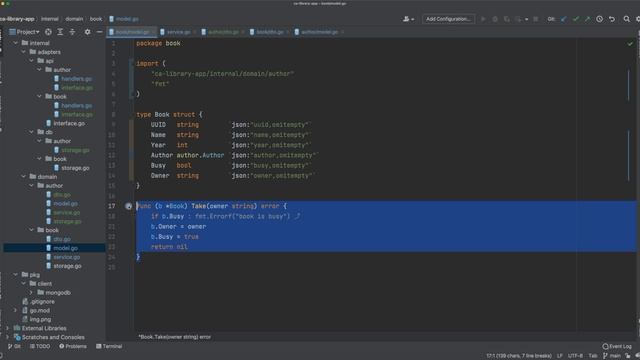Open Problems tool window

click(73, 346)
